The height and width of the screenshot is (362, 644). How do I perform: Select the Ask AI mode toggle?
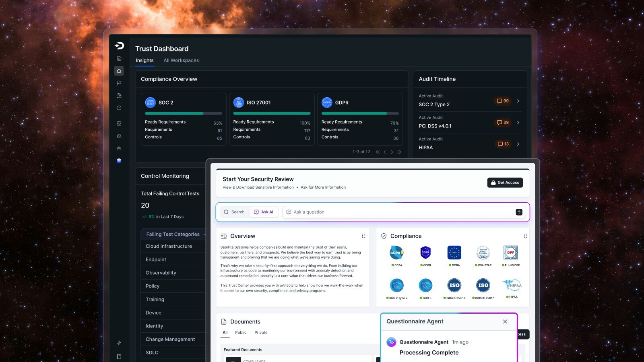coord(264,212)
